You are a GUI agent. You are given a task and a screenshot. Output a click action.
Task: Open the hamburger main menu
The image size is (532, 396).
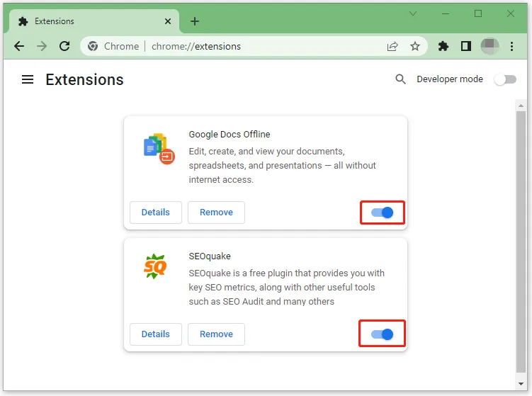pos(28,79)
